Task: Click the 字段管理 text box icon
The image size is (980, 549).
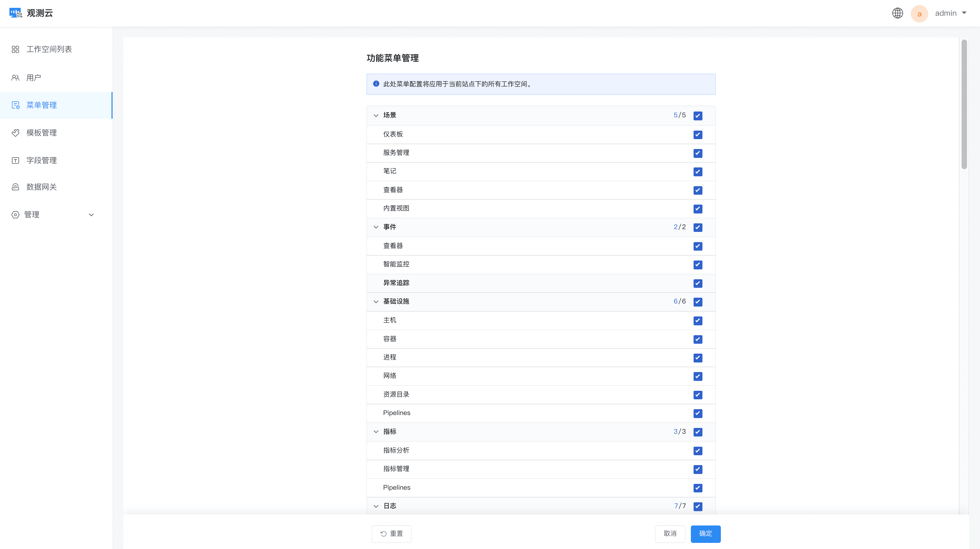Action: click(x=15, y=161)
